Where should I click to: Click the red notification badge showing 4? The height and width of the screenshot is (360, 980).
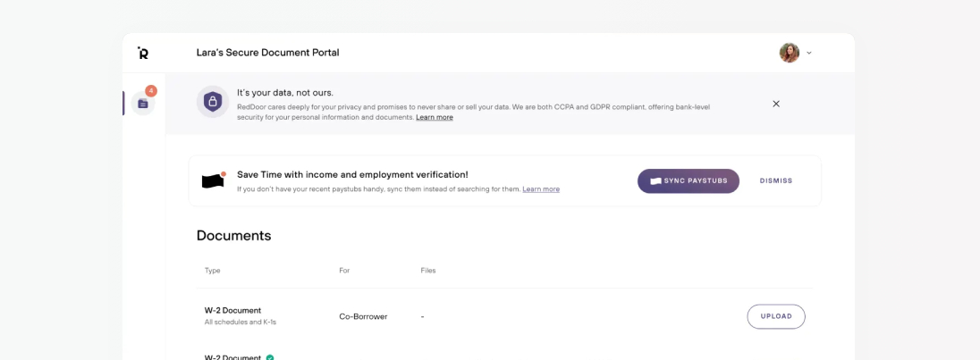pyautogui.click(x=151, y=91)
